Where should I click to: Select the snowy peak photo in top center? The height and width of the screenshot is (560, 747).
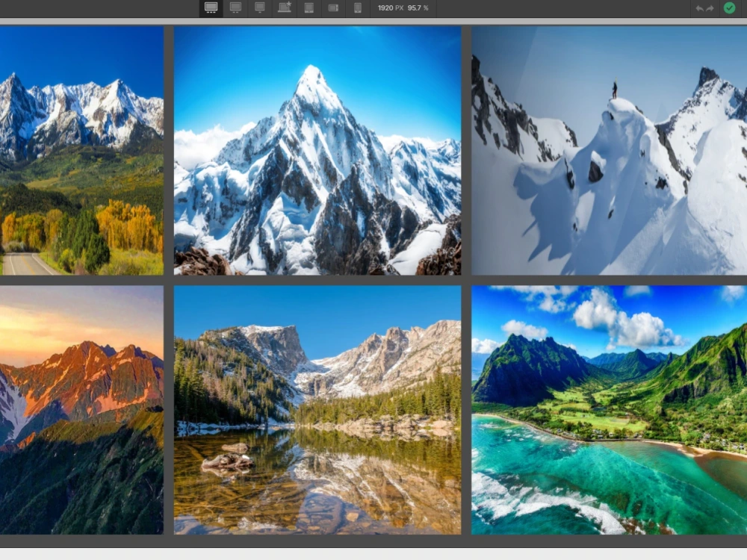click(x=317, y=149)
